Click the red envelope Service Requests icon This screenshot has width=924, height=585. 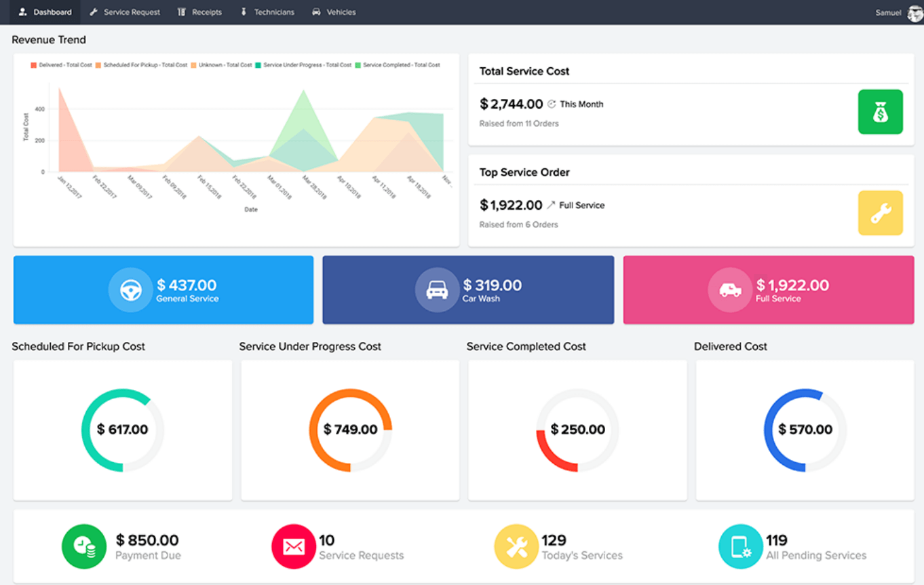click(293, 546)
